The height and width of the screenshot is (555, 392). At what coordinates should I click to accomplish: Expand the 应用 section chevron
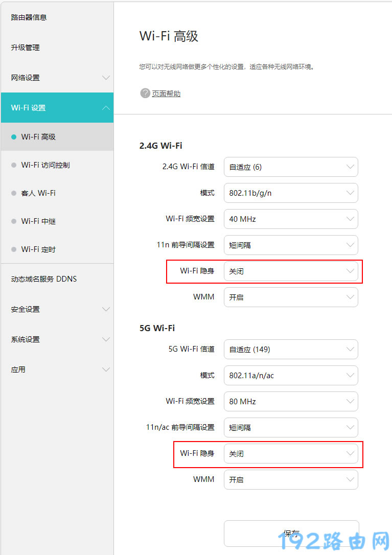point(106,369)
